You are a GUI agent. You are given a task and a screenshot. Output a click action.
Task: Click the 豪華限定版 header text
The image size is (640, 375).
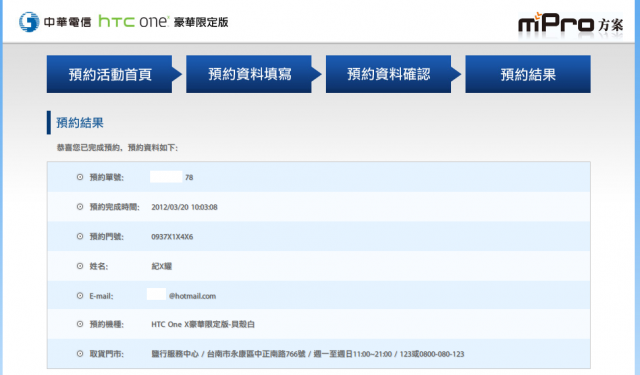[201, 22]
